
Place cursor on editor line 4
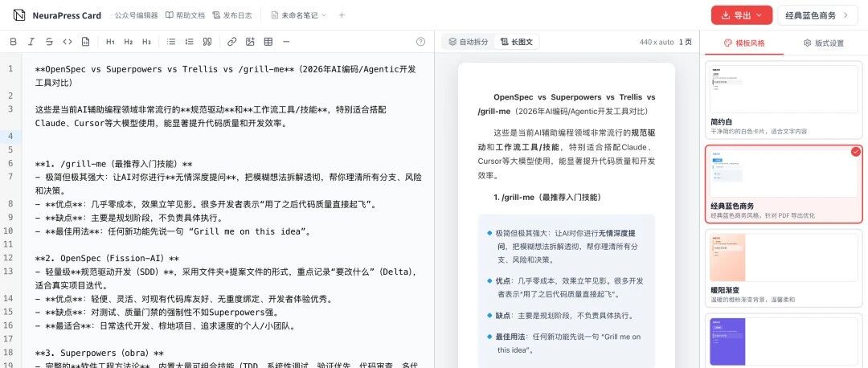(228, 136)
